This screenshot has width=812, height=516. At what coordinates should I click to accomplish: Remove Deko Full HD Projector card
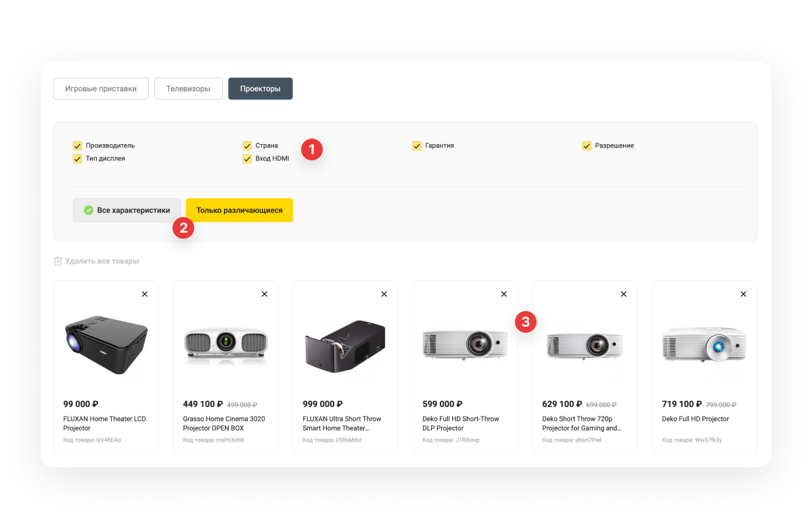tap(743, 294)
